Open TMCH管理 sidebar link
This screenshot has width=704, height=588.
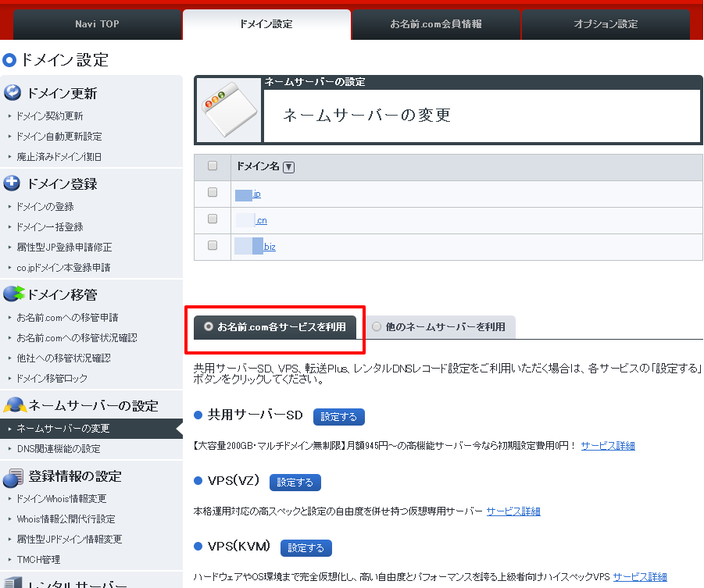(x=38, y=560)
